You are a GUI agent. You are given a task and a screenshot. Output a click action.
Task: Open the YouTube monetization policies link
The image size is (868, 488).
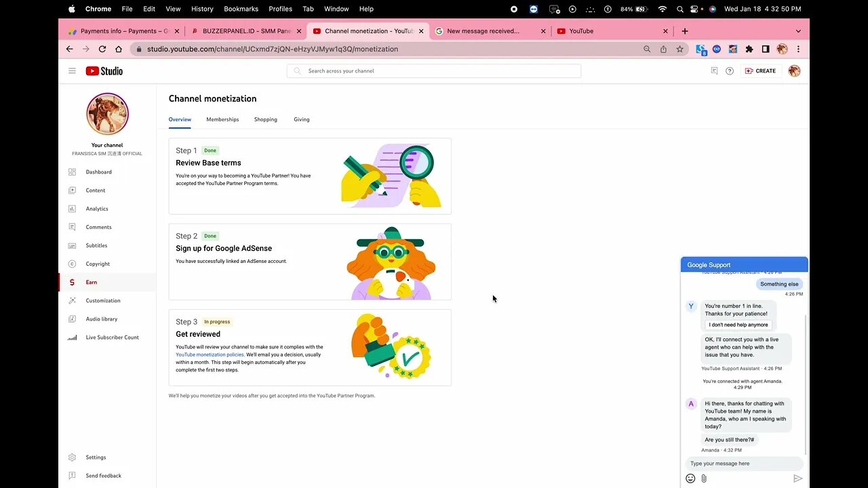(x=210, y=354)
